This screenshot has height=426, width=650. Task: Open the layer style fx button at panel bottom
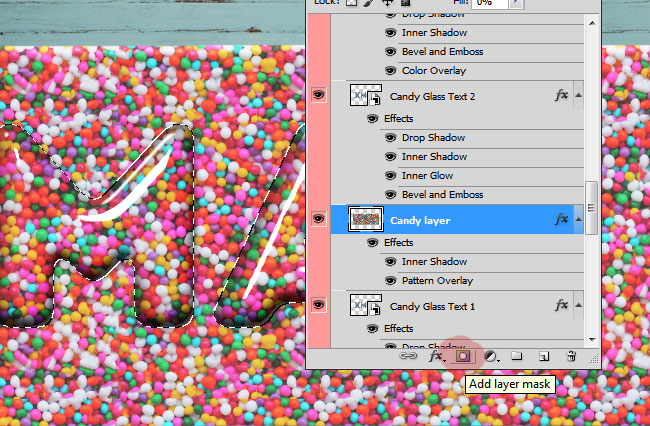coord(437,356)
